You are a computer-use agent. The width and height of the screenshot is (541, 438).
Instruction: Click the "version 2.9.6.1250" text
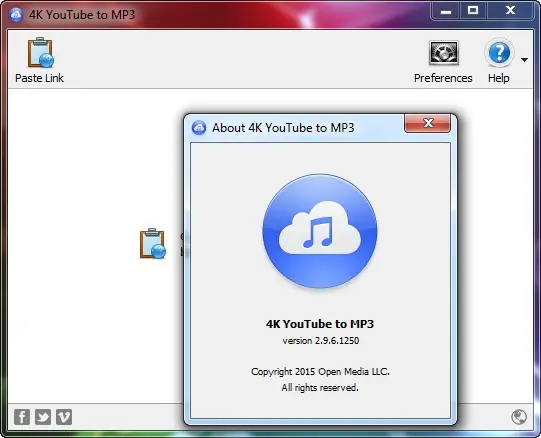321,341
